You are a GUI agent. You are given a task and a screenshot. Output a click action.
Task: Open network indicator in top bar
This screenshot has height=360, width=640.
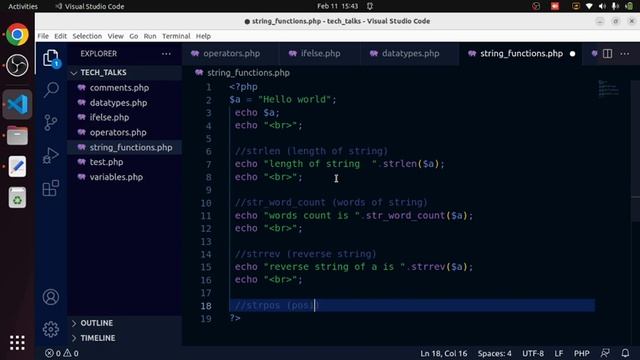point(589,6)
